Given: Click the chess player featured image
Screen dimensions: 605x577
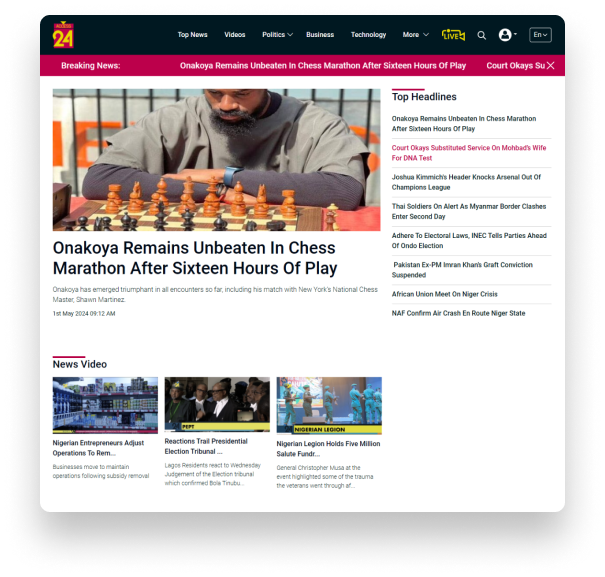Looking at the screenshot, I should (x=216, y=160).
